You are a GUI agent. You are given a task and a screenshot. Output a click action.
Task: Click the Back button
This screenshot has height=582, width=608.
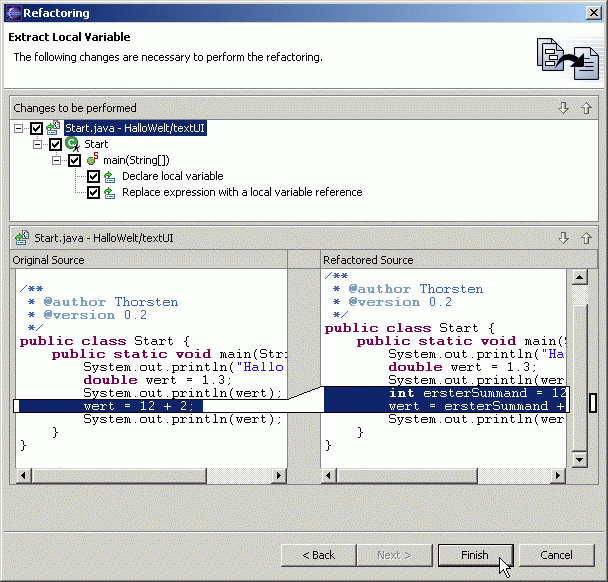pos(318,555)
